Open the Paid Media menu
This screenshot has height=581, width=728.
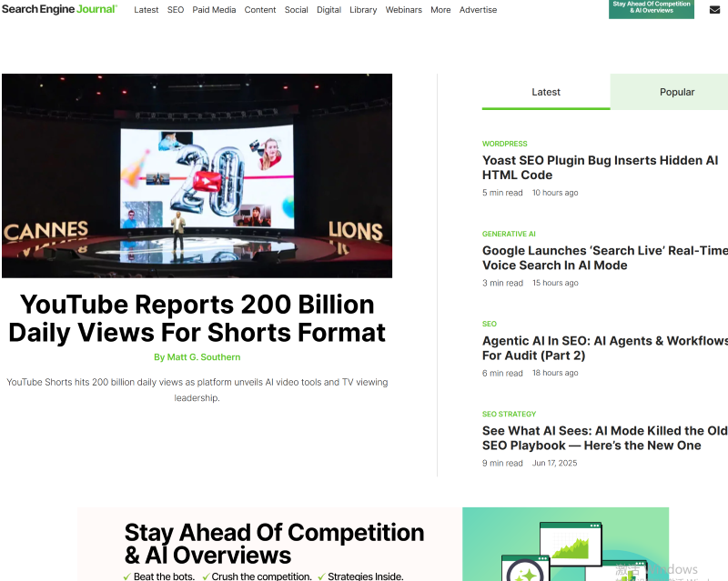coord(214,10)
